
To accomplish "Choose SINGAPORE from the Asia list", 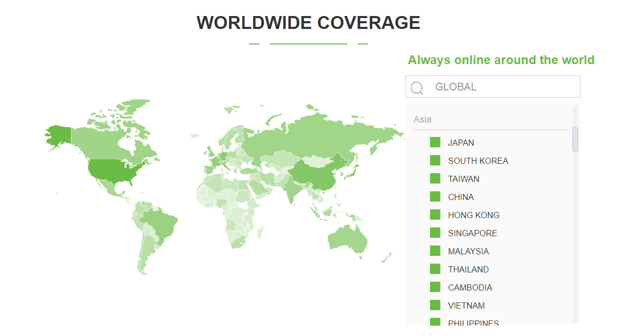I will point(472,233).
